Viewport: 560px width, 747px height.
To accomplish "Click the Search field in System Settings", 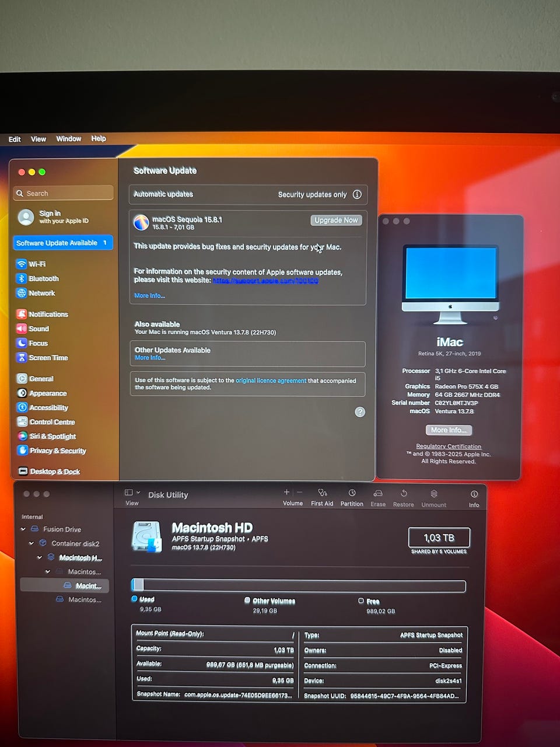I will click(x=64, y=193).
